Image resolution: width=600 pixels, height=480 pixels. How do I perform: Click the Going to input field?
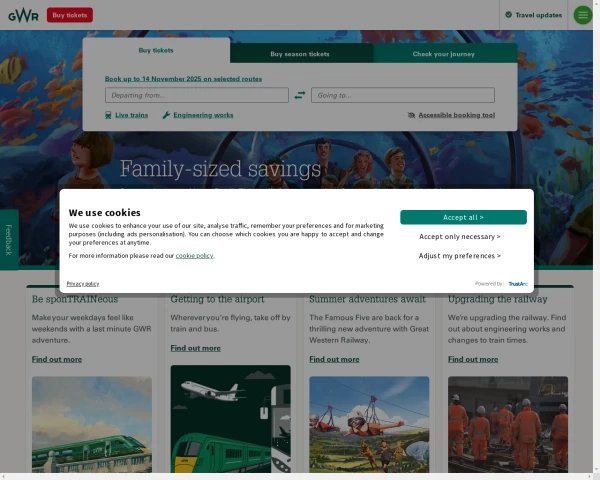coord(403,95)
